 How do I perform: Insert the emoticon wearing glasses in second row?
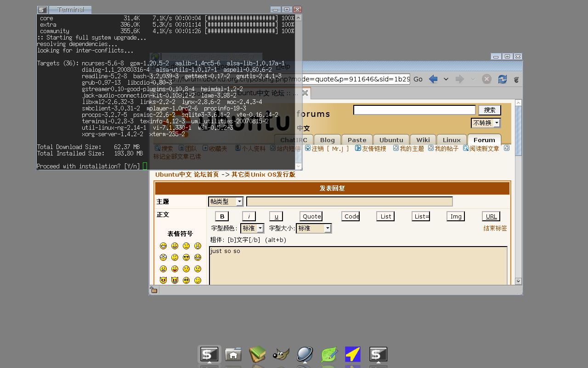[163, 258]
